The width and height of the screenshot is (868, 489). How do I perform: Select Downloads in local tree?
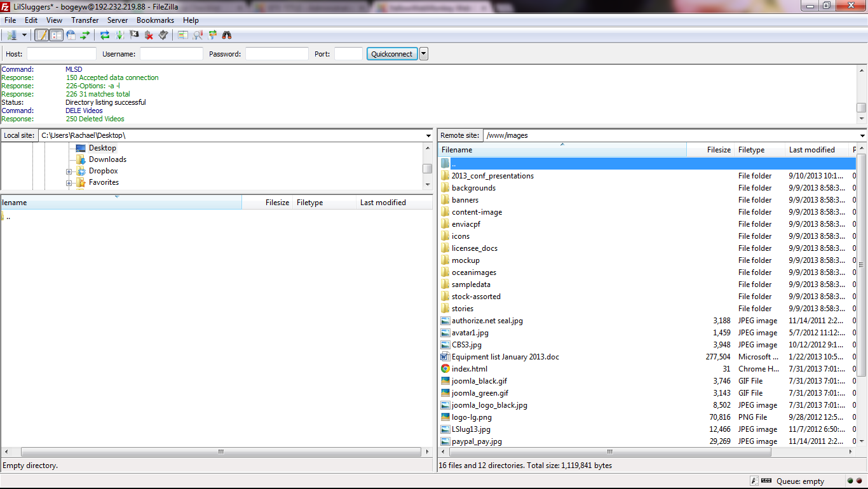pos(107,159)
